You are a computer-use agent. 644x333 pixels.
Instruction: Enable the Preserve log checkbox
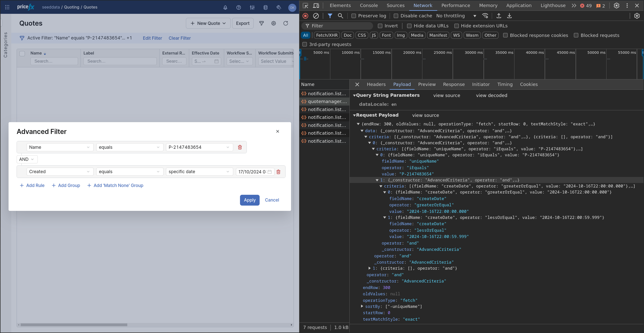354,16
